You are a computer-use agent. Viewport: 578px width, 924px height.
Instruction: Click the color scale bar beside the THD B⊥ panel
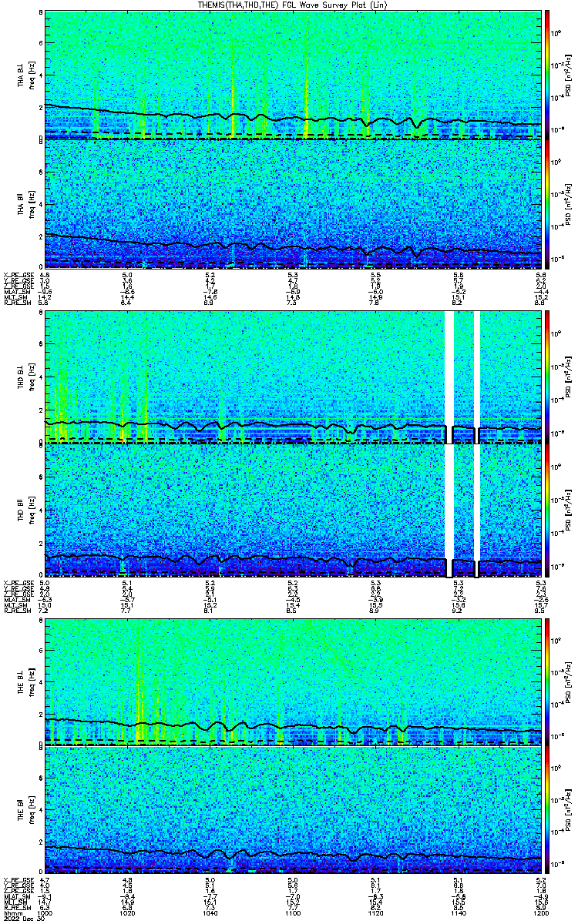(x=546, y=378)
